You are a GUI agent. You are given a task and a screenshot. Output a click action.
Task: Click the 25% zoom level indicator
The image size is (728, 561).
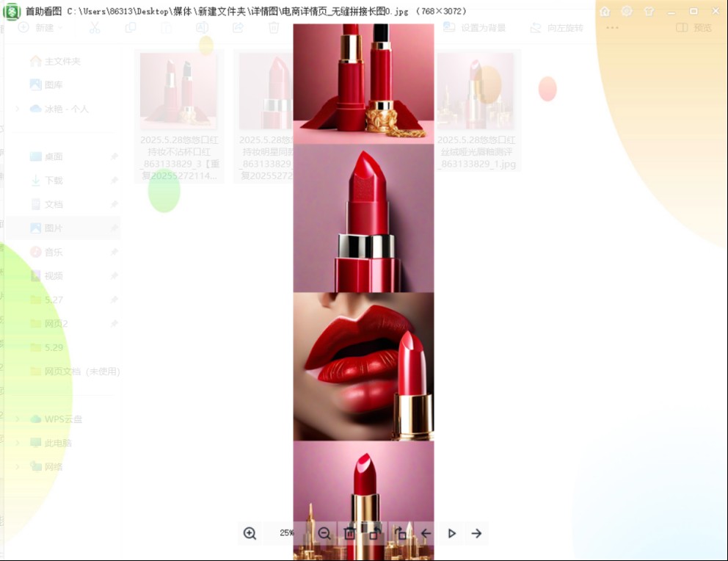point(287,532)
